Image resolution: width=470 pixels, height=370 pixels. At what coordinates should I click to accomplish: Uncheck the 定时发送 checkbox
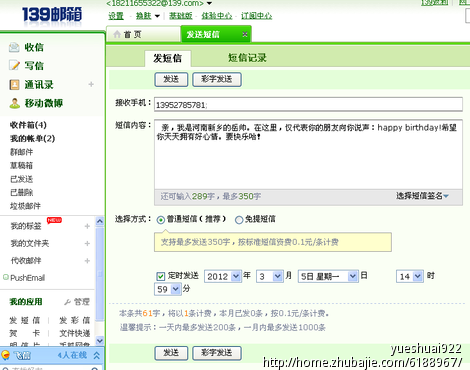click(161, 276)
